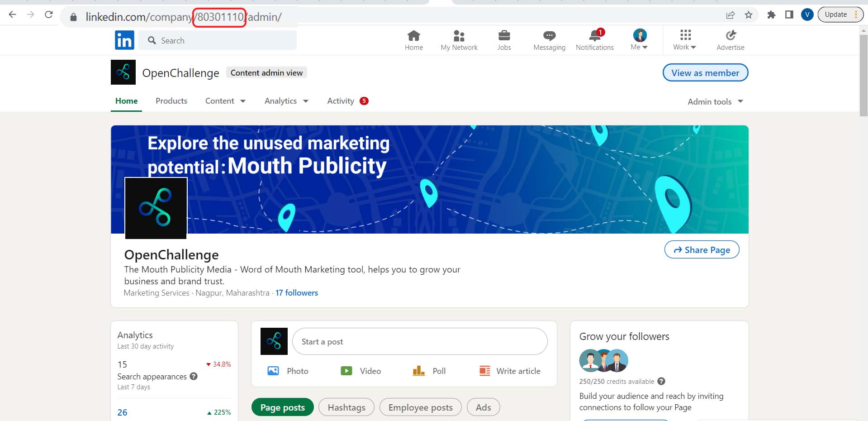Click the browser forward arrow
The width and height of the screenshot is (868, 421).
[30, 15]
